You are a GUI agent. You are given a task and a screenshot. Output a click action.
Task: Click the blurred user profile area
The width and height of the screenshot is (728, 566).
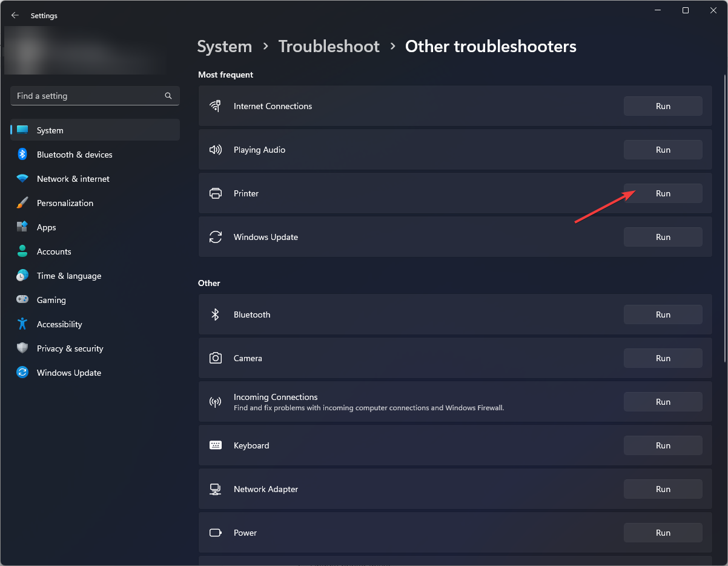pos(86,50)
